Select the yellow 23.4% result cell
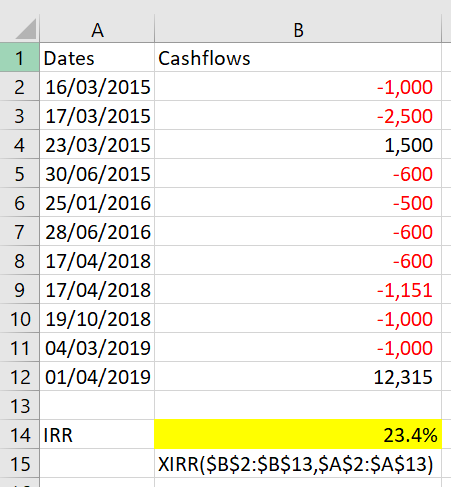The image size is (451, 487). pos(298,434)
